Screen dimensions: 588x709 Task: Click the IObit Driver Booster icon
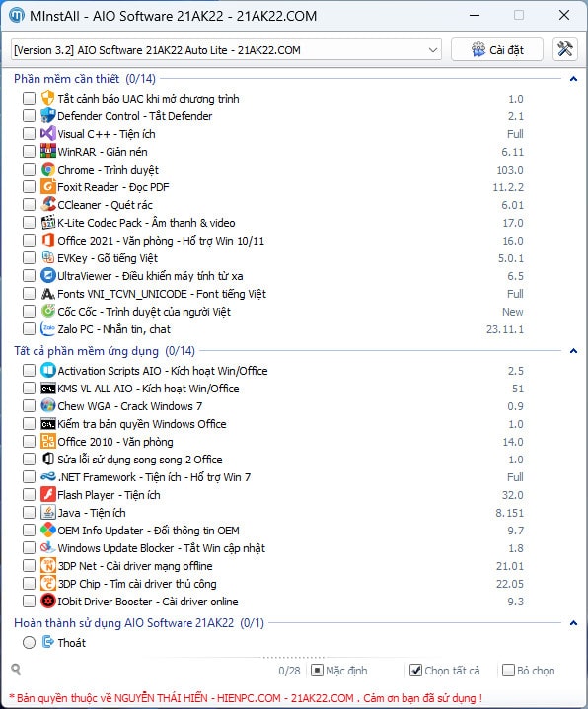pyautogui.click(x=48, y=601)
